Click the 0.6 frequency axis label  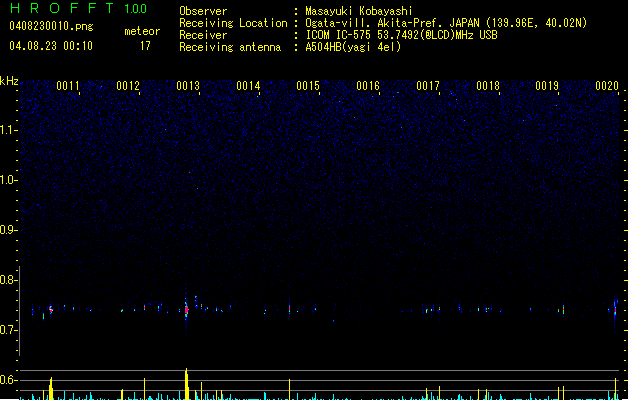(9, 380)
